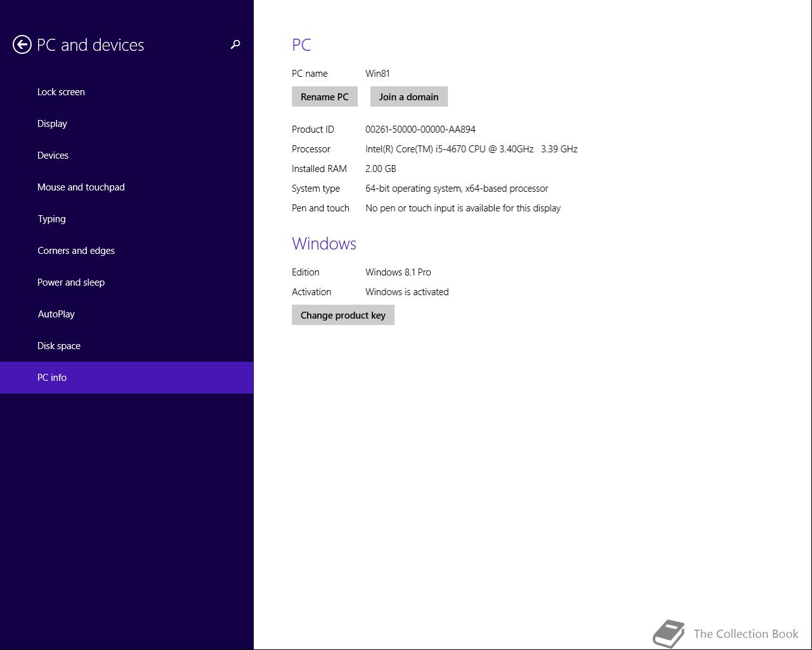The width and height of the screenshot is (812, 650).
Task: Select the PC info item
Action: [126, 378]
